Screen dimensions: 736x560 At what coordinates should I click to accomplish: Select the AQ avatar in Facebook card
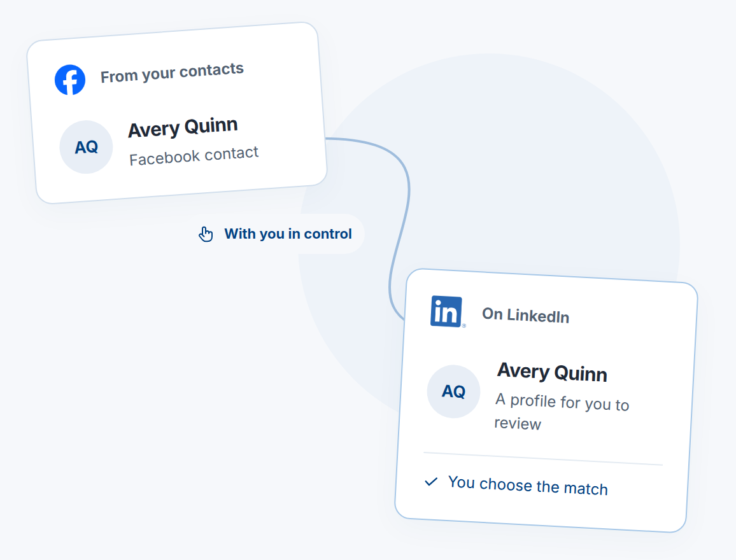86,147
